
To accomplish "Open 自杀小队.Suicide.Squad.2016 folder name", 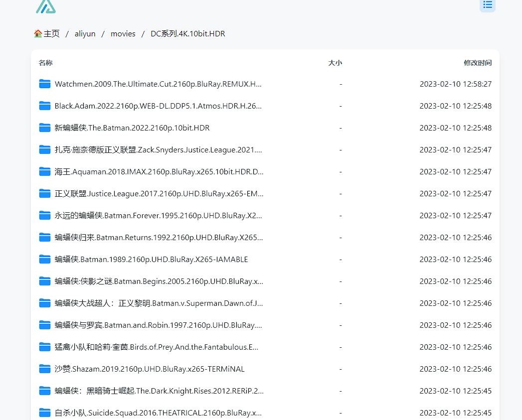I will click(x=158, y=413).
